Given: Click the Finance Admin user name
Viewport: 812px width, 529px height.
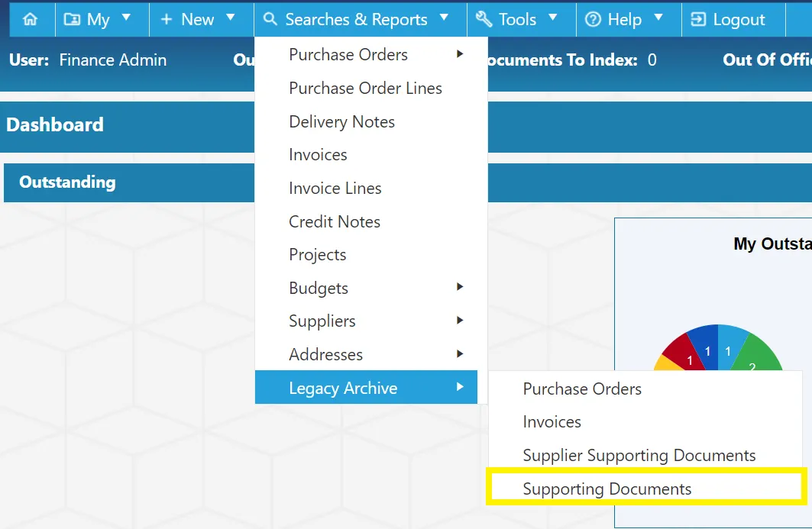Looking at the screenshot, I should [113, 60].
